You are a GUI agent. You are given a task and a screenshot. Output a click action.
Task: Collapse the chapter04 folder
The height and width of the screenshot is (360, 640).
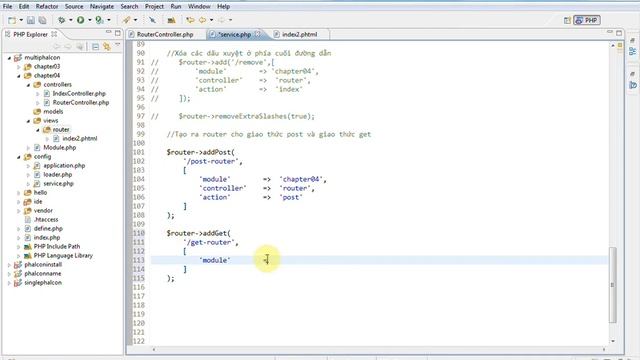point(19,76)
